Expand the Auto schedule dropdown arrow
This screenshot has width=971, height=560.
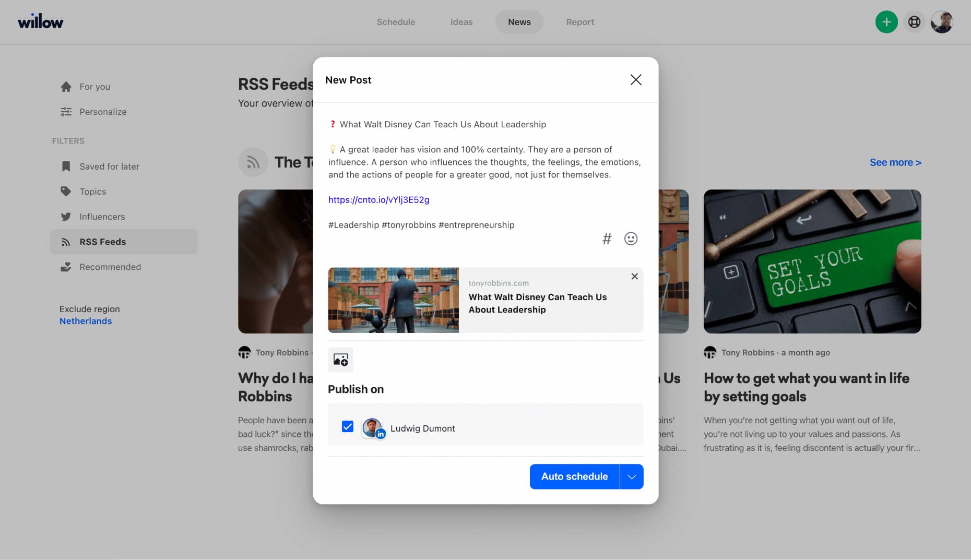click(632, 476)
